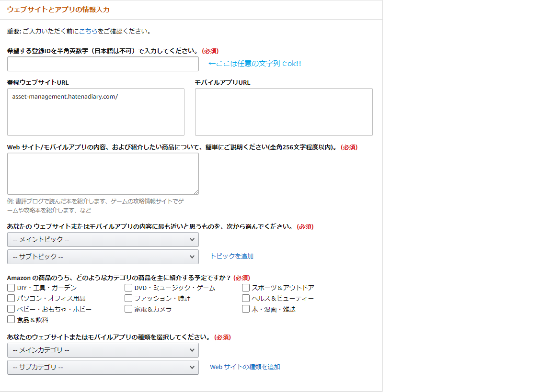Open the メイントピック dropdown

(x=103, y=239)
